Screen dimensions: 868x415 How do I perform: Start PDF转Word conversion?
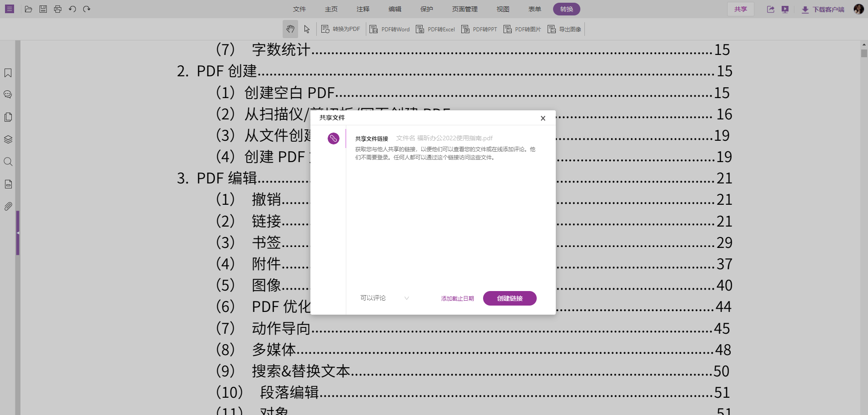tap(389, 29)
